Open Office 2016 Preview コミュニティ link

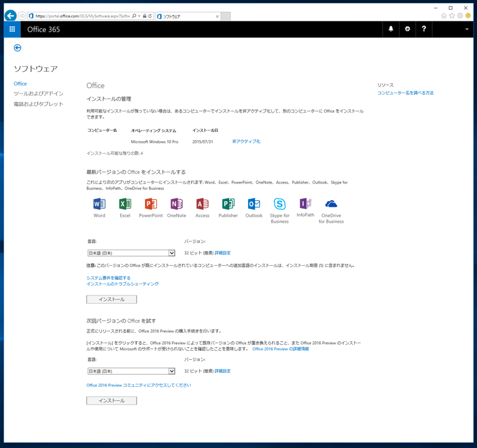pyautogui.click(x=139, y=385)
